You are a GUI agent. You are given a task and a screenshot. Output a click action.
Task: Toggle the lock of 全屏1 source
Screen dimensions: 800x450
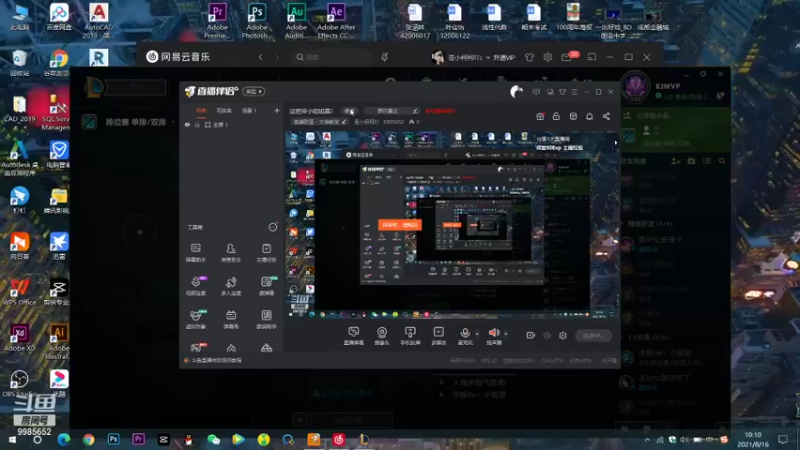click(197, 124)
